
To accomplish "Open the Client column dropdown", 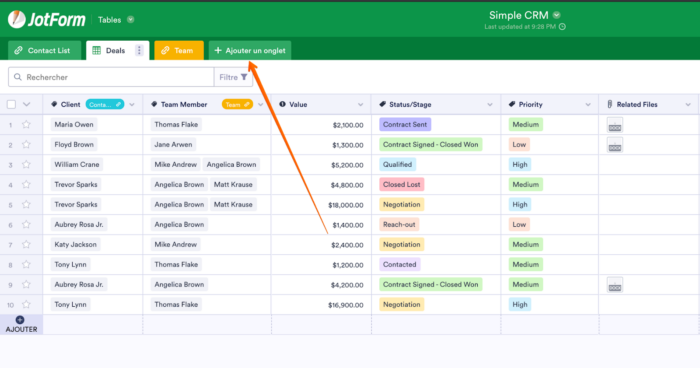I will pos(132,105).
